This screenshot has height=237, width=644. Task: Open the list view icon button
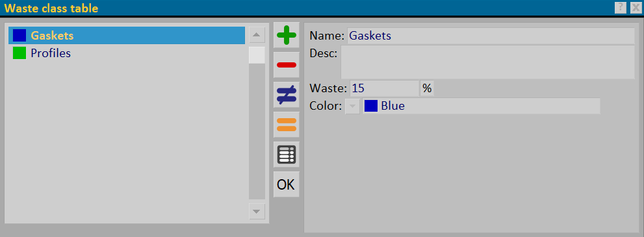pyautogui.click(x=287, y=155)
